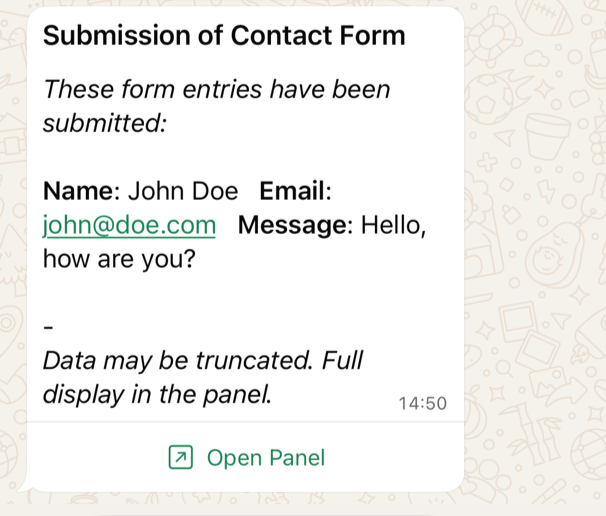This screenshot has width=606, height=516.
Task: Click the 14:50 message timestamp
Action: [422, 404]
